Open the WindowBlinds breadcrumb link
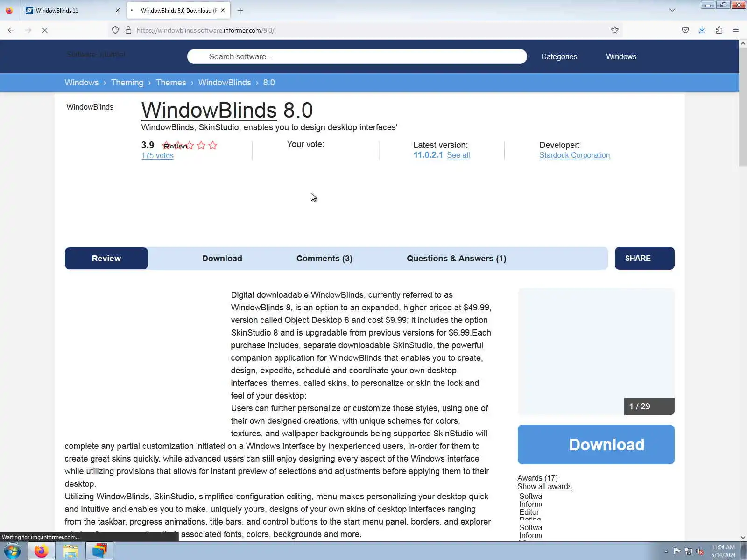 pos(225,83)
